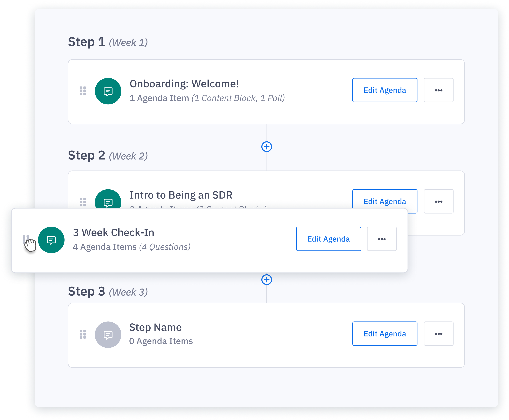Click the 3 Week Check-In green chat icon
The height and width of the screenshot is (420, 509).
tap(51, 240)
